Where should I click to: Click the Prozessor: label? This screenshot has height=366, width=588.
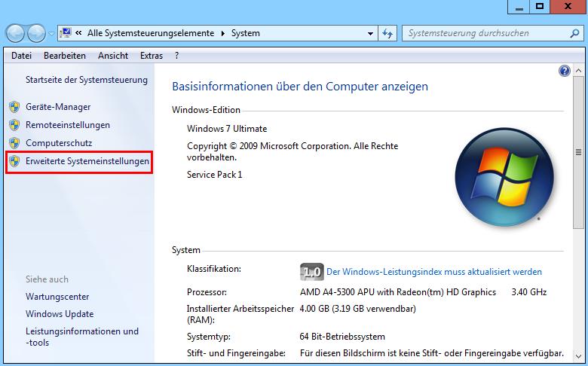[x=207, y=292]
